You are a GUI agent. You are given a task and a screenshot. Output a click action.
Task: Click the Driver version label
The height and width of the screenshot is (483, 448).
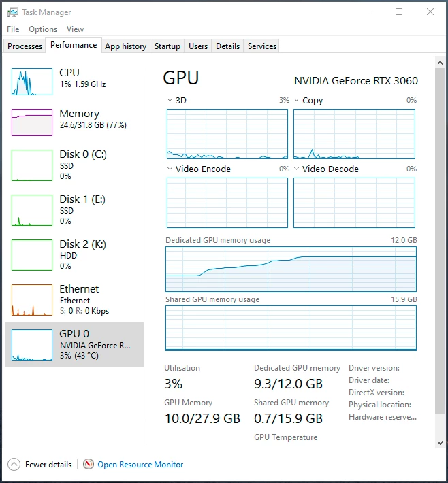[374, 368]
